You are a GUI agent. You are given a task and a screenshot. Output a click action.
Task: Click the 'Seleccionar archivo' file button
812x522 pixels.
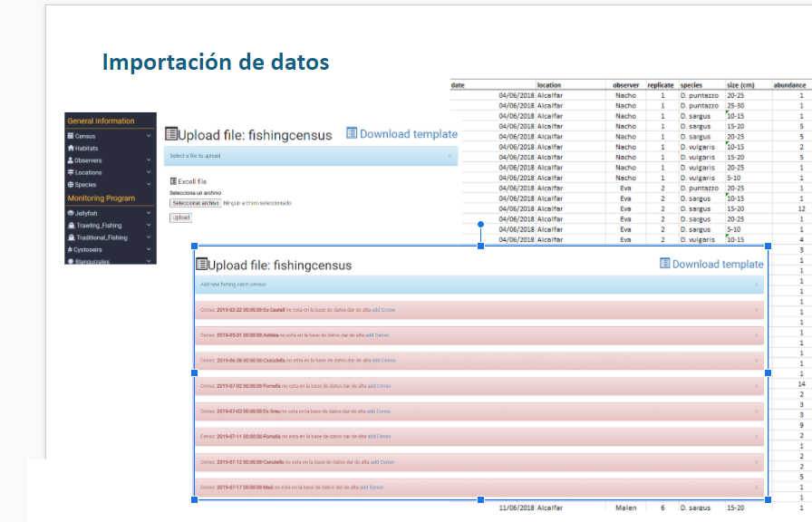point(196,203)
